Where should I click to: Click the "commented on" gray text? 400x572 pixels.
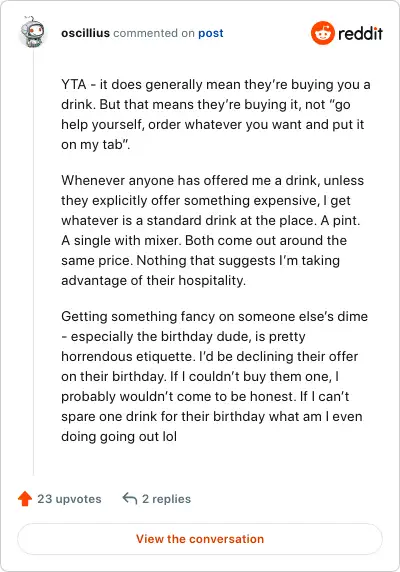tap(154, 33)
